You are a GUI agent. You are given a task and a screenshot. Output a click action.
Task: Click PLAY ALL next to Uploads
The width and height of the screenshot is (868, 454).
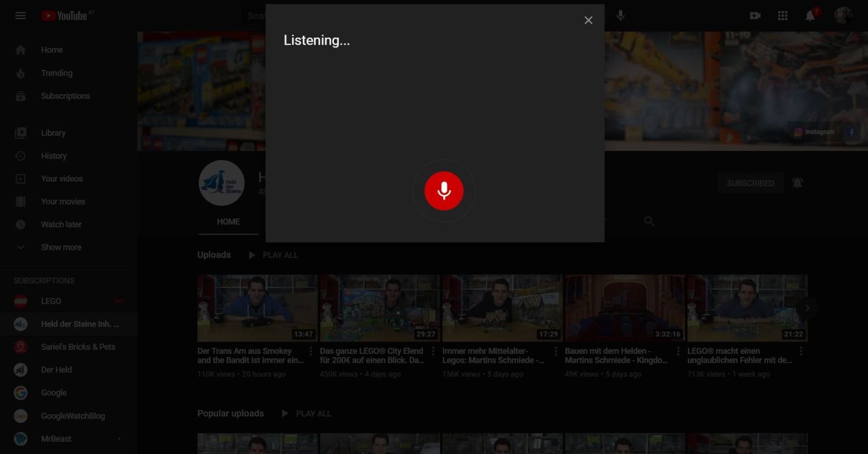tap(273, 255)
